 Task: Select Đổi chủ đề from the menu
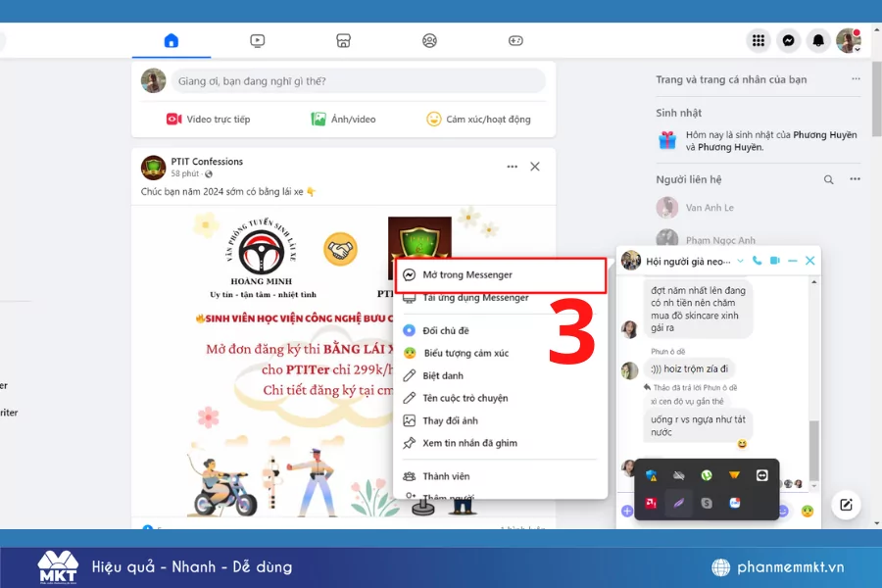click(x=446, y=329)
